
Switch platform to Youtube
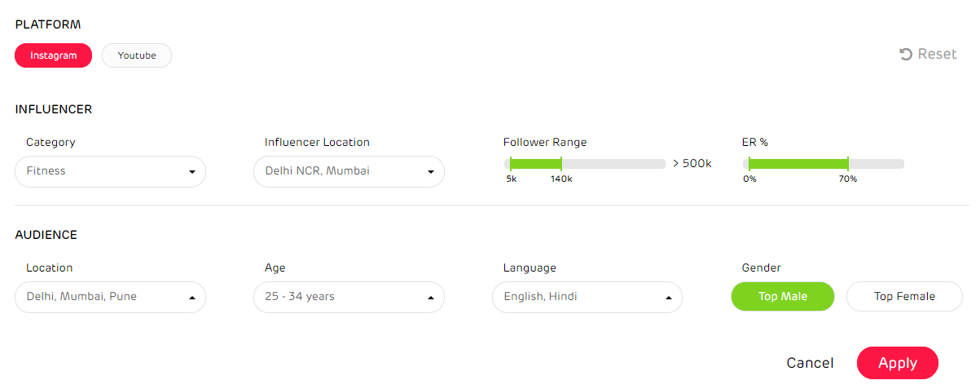[x=137, y=55]
